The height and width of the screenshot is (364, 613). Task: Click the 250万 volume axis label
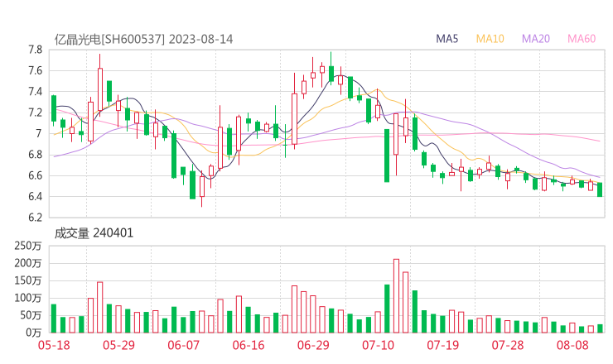[28, 246]
